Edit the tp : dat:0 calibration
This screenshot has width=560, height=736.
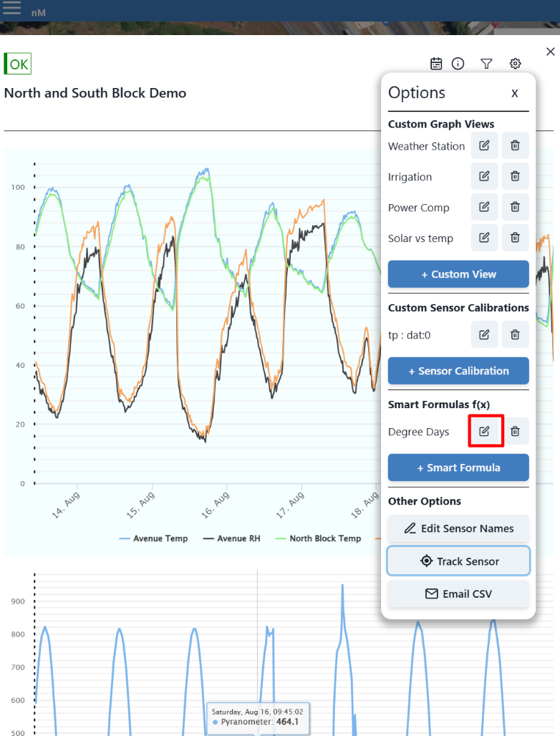(484, 334)
